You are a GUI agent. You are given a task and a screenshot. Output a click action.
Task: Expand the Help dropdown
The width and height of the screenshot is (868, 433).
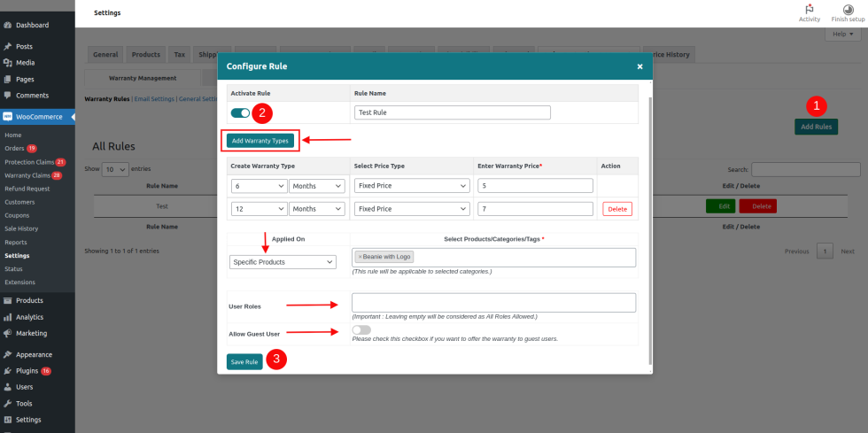click(x=843, y=35)
